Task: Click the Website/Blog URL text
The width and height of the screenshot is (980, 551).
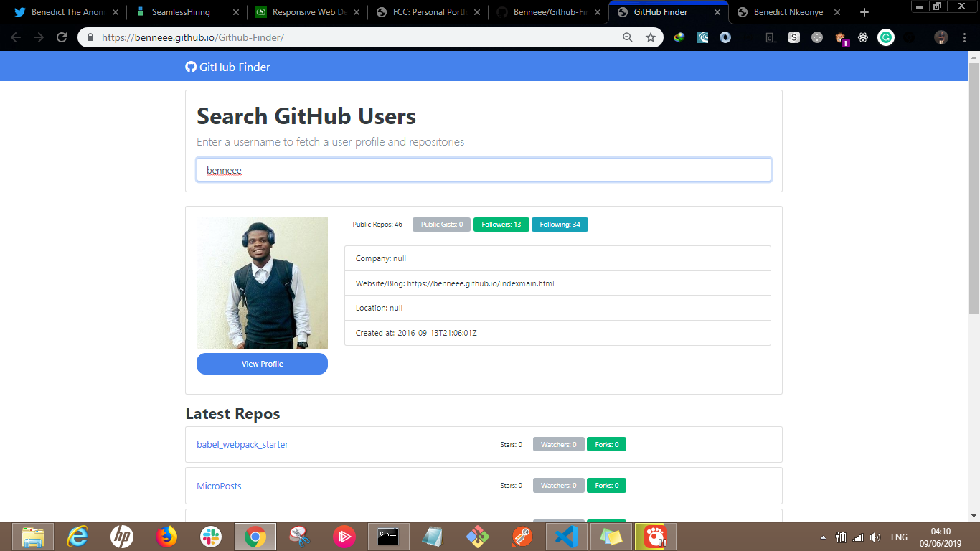Action: pos(481,283)
